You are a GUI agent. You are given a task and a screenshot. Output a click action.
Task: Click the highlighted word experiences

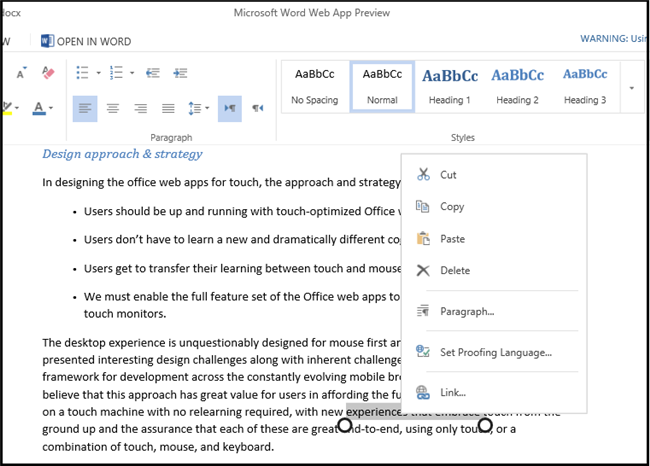tap(374, 411)
